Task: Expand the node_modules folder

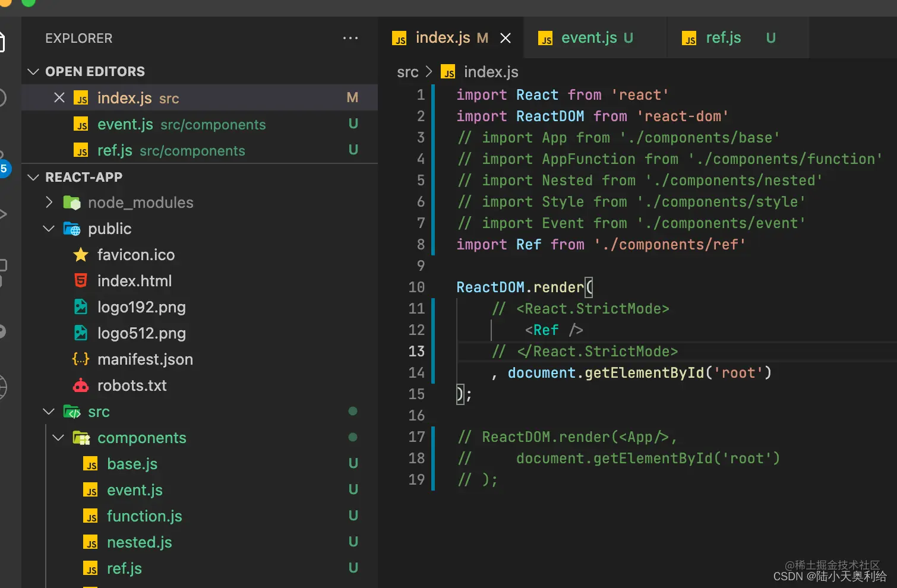Action: click(49, 203)
